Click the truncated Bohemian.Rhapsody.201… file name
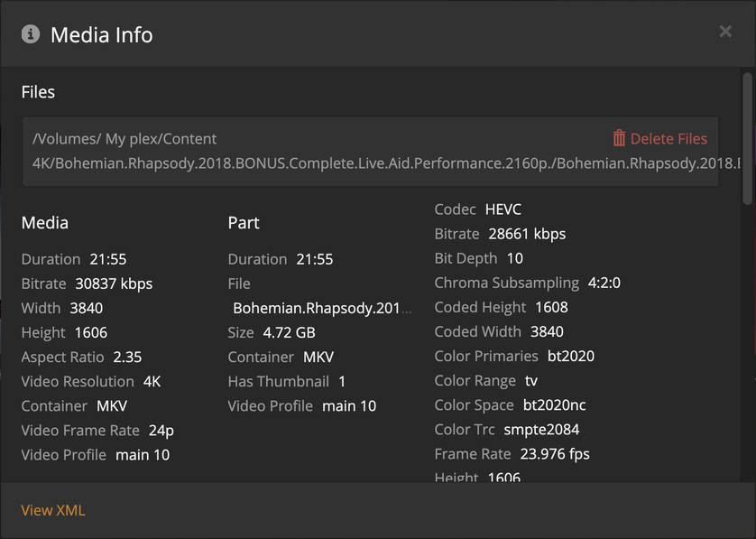Viewport: 756px width, 539px height. click(x=322, y=308)
